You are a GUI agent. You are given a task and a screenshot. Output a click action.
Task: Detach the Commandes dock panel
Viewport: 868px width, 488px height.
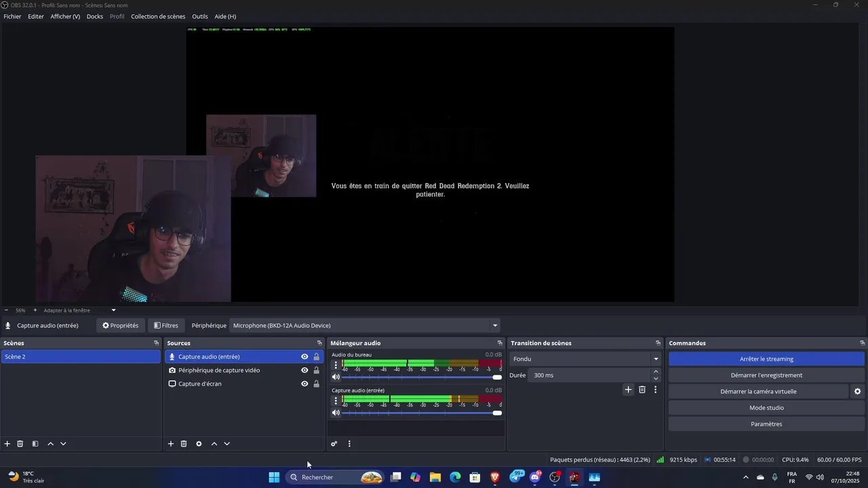pyautogui.click(x=862, y=343)
